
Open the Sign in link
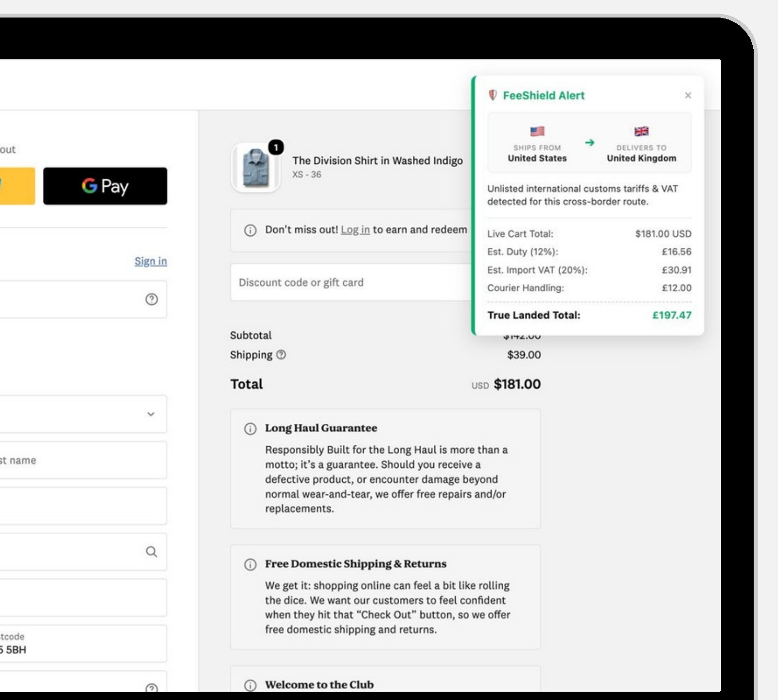151,261
